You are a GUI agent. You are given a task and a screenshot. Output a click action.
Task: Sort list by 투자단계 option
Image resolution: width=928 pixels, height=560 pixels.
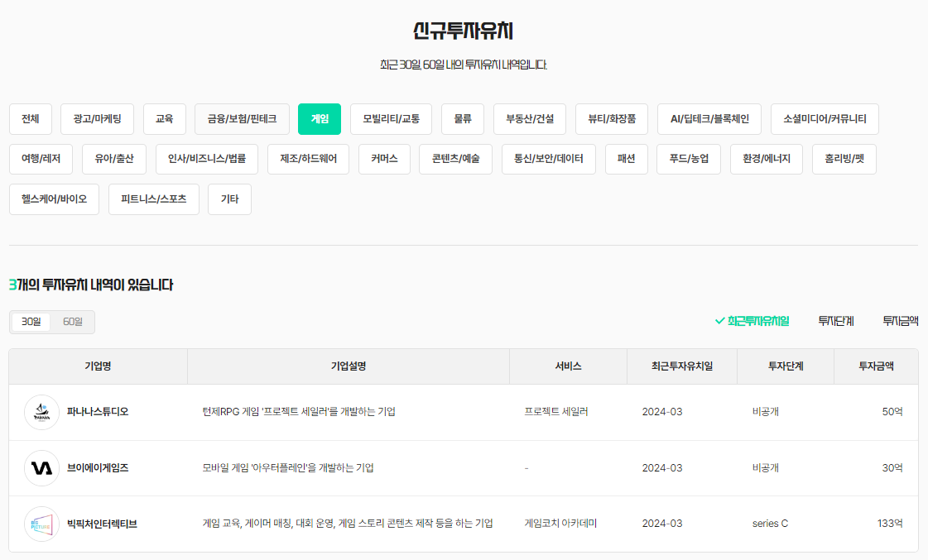click(x=835, y=321)
